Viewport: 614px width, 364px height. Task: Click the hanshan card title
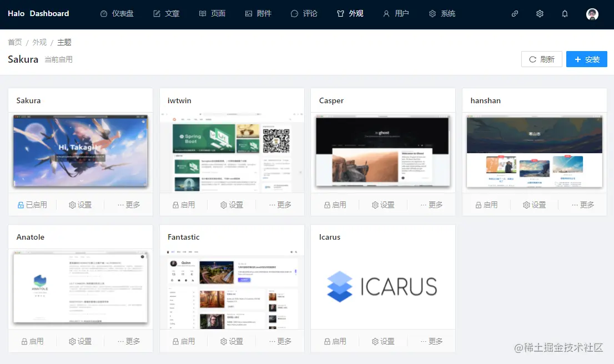pos(486,100)
